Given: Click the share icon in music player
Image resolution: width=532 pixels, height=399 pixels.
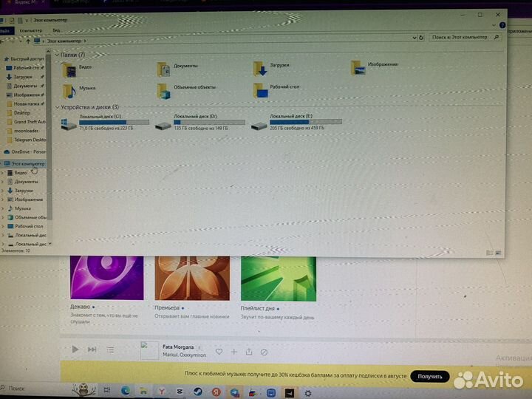Looking at the screenshot, I should pos(249,352).
